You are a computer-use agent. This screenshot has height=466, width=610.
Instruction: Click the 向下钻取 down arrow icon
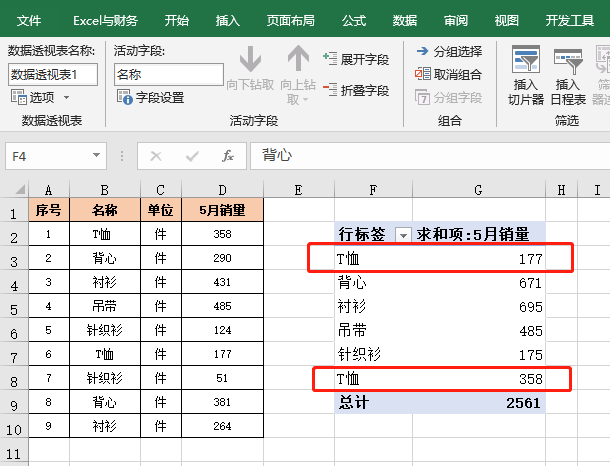coord(250,59)
